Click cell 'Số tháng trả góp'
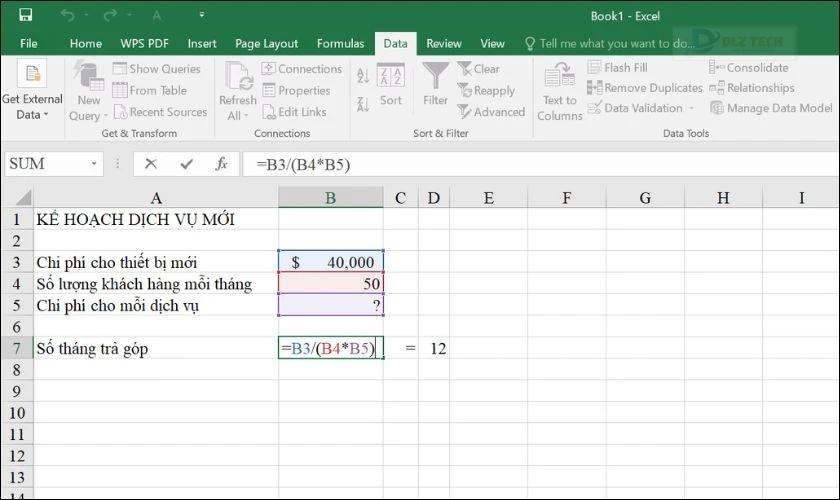The image size is (840, 500). tap(156, 348)
